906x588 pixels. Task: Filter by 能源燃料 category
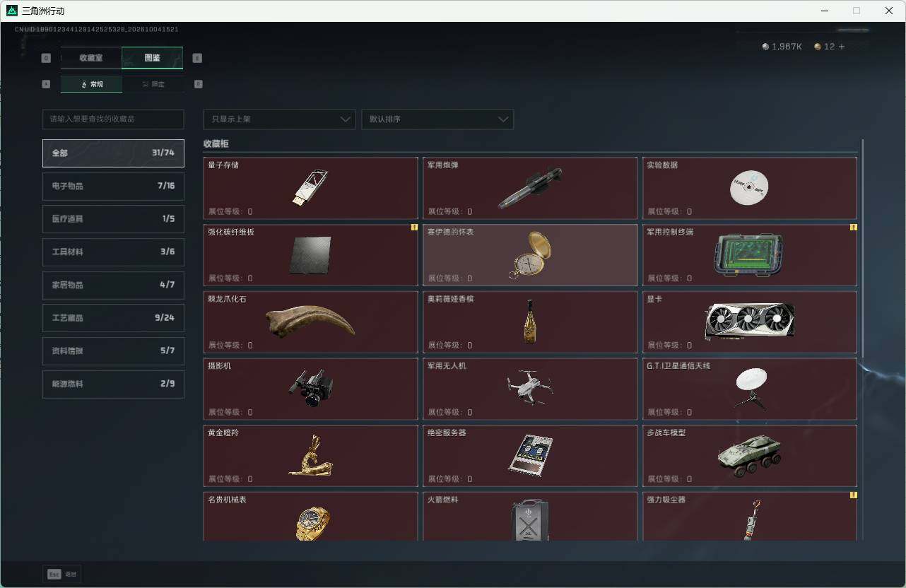click(x=113, y=384)
